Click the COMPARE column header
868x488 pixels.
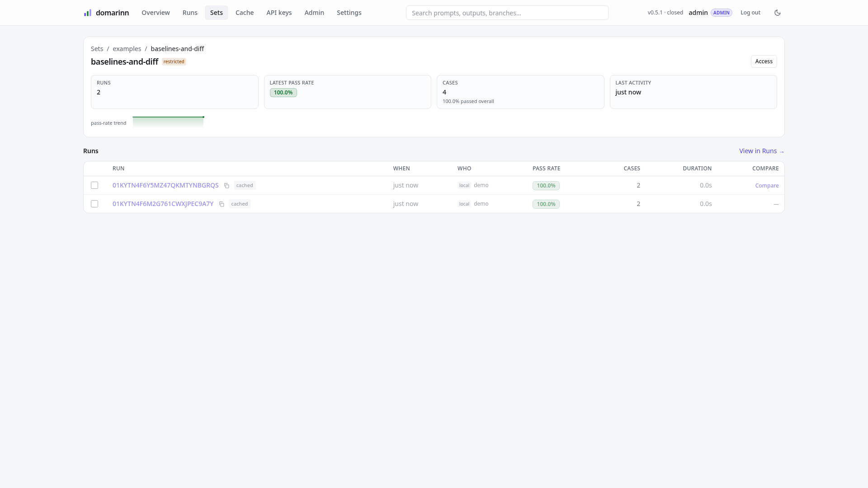(765, 169)
